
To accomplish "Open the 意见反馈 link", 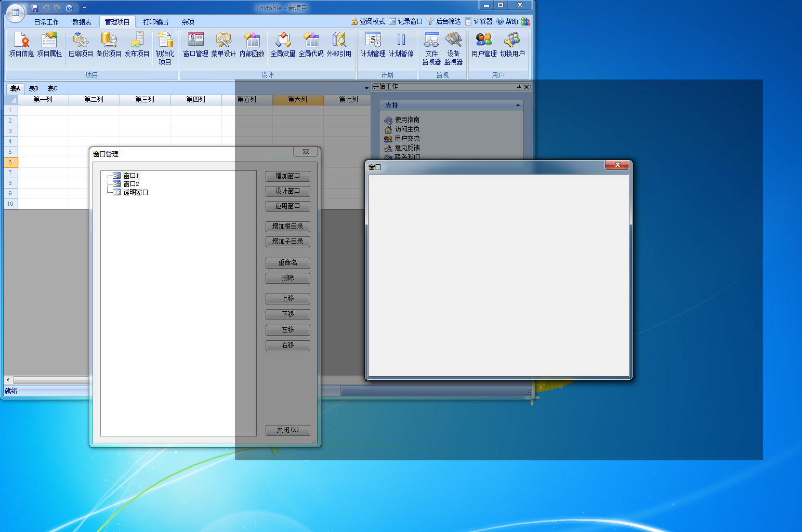I will point(407,148).
